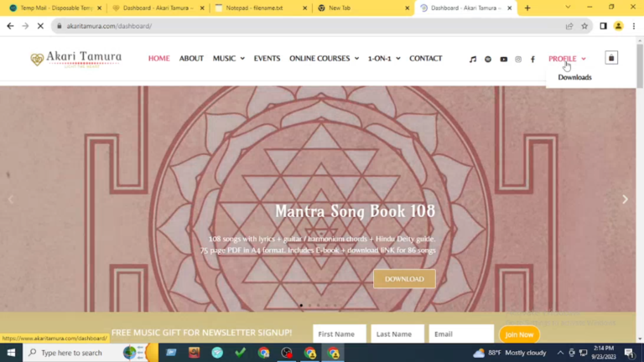Focus the Email newsletter input field
Viewport: 644px width, 362px height.
(x=461, y=334)
